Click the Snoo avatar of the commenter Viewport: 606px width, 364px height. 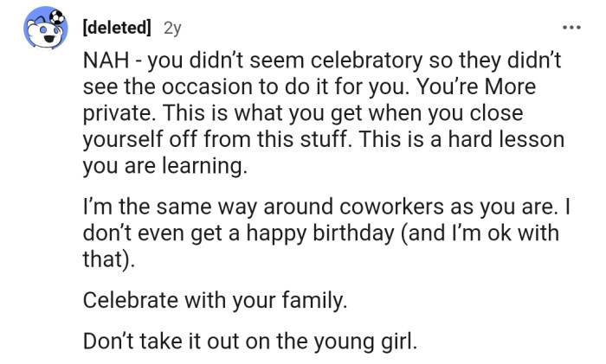click(x=42, y=30)
